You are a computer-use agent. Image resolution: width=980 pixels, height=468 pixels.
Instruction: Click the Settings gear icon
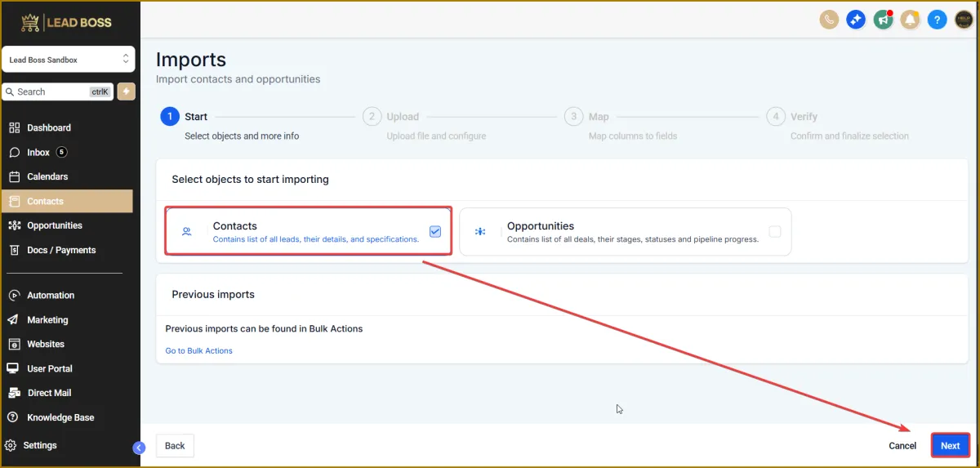11,445
